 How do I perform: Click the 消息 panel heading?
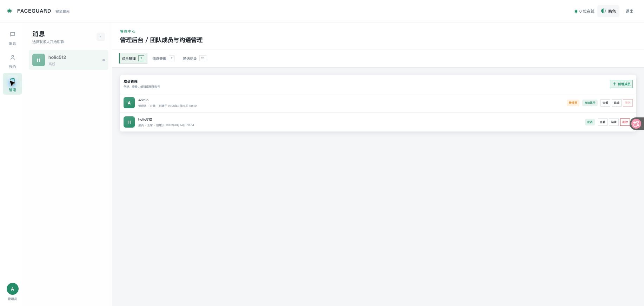[x=39, y=34]
